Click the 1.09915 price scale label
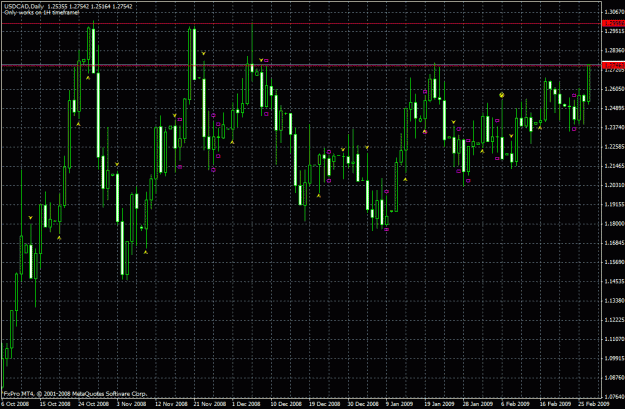The height and width of the screenshot is (409, 625). pyautogui.click(x=614, y=358)
